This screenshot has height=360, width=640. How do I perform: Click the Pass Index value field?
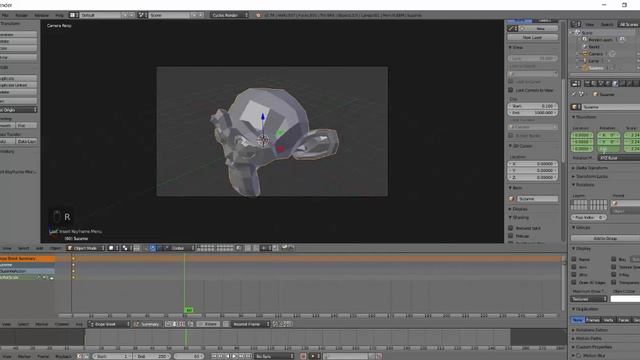pos(589,217)
